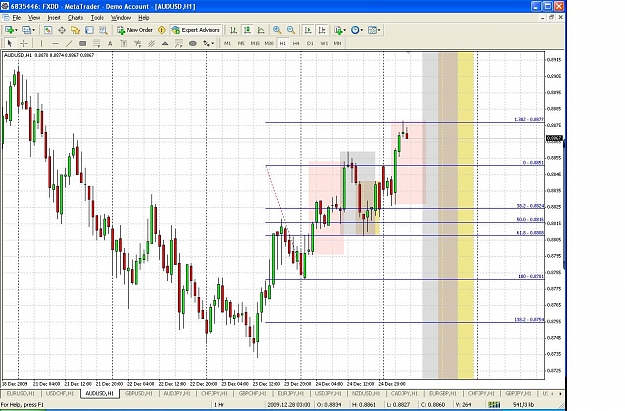Screen dimensions: 625x411
Task: Switch to the USDCHF,H1 chart tab
Action: pyautogui.click(x=60, y=393)
